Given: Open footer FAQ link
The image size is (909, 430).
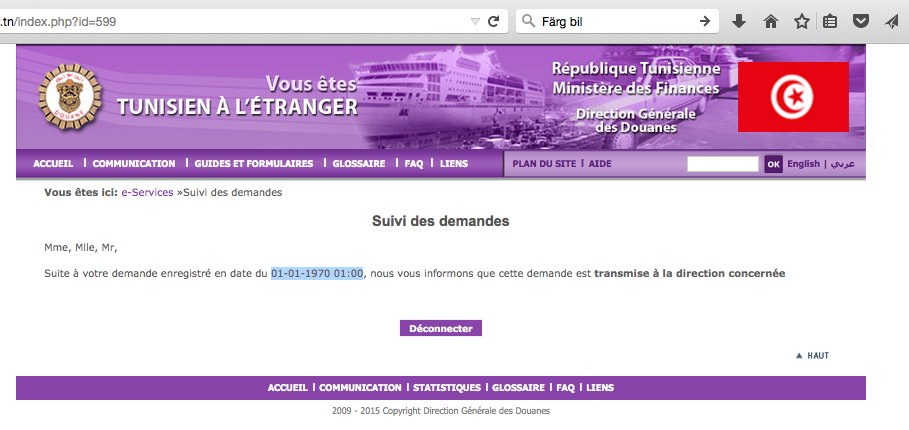Looking at the screenshot, I should click(x=565, y=388).
